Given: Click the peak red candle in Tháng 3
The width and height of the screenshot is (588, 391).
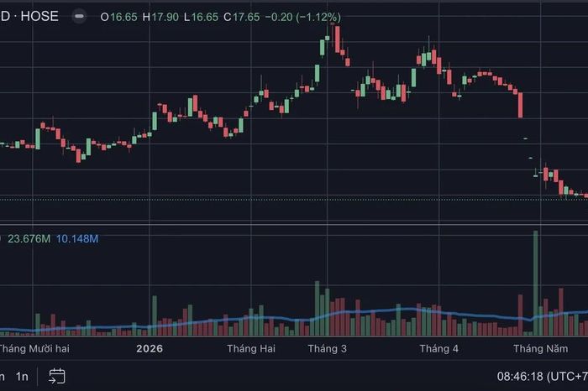Looking at the screenshot, I should pos(338,39).
